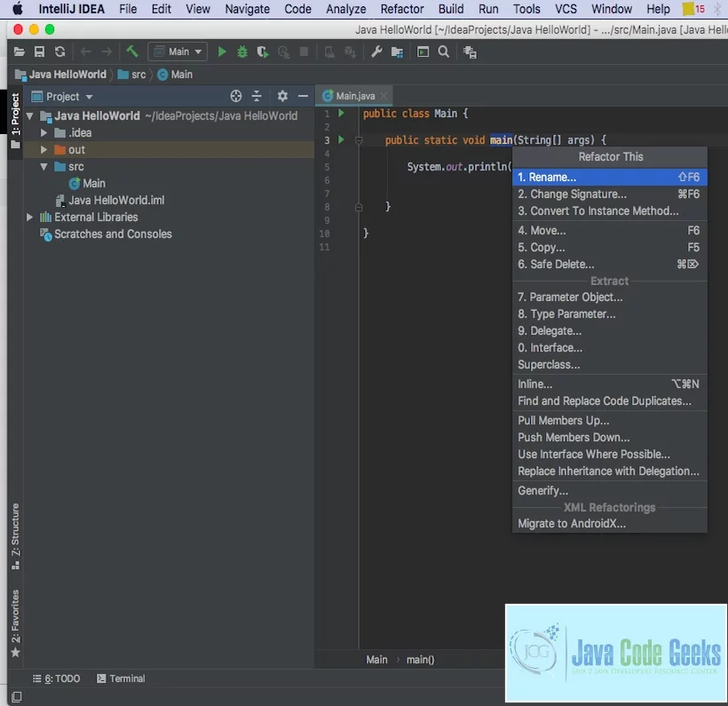Click the src breadcrumb
The image size is (728, 706).
pos(132,75)
